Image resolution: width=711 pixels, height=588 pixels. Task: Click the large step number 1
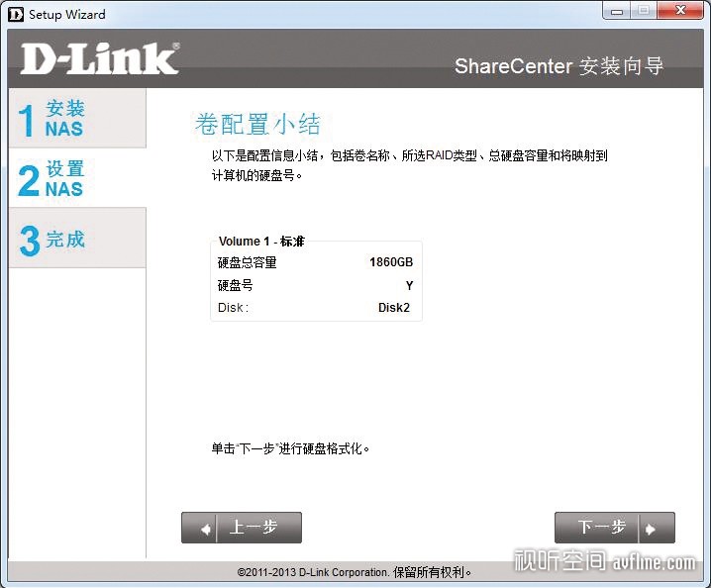coord(27,120)
